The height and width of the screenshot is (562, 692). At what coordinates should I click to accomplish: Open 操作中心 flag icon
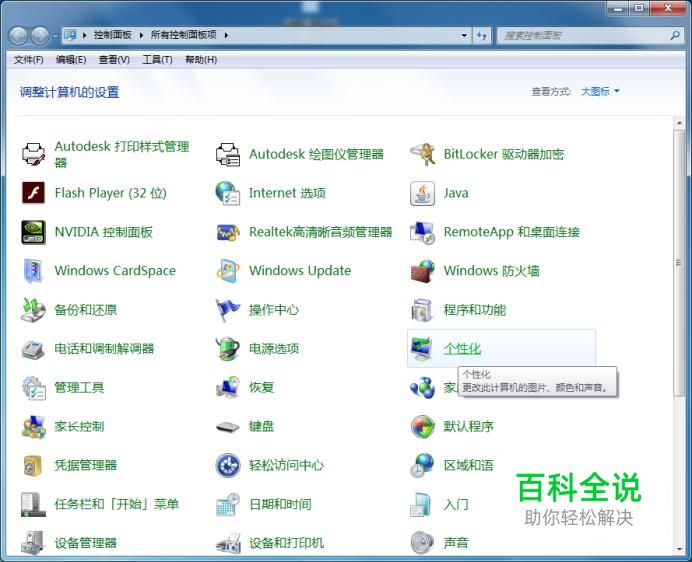[x=228, y=309]
